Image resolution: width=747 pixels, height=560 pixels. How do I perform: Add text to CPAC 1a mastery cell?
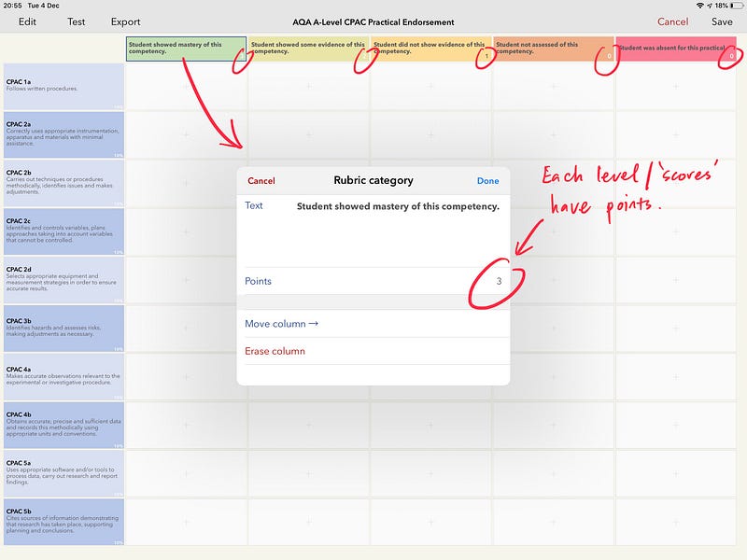[186, 86]
